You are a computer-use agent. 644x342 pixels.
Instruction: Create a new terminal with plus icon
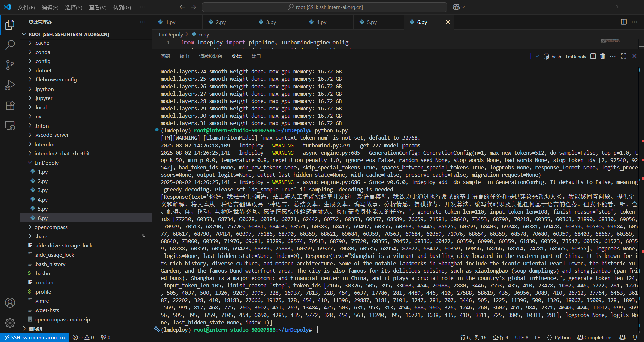[x=531, y=56]
